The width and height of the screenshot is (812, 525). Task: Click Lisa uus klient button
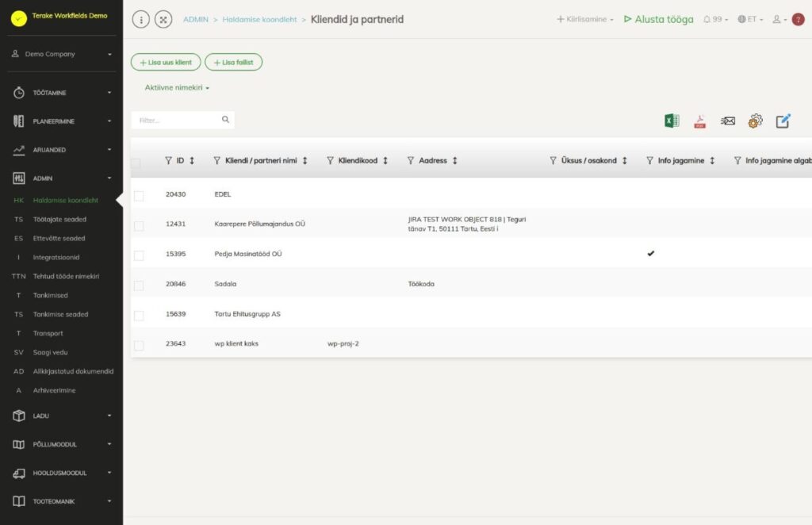coord(166,62)
